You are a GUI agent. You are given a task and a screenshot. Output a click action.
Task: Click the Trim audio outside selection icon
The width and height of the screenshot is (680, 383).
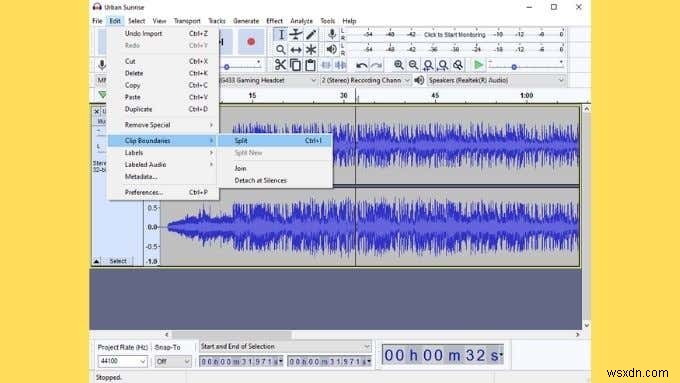coord(326,65)
